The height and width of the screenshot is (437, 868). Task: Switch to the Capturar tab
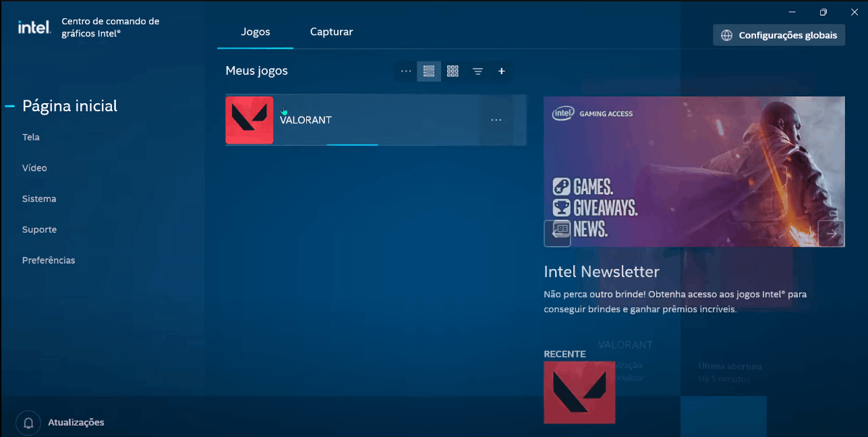pyautogui.click(x=331, y=32)
